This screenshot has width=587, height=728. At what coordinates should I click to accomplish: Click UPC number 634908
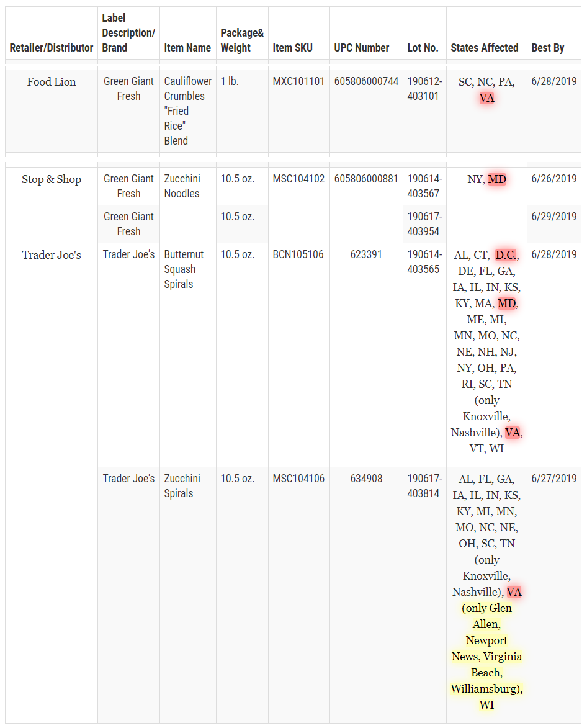366,479
